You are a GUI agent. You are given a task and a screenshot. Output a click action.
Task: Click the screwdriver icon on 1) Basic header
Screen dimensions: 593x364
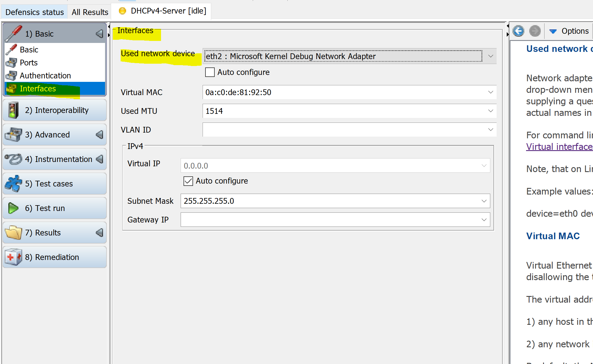[x=13, y=33]
